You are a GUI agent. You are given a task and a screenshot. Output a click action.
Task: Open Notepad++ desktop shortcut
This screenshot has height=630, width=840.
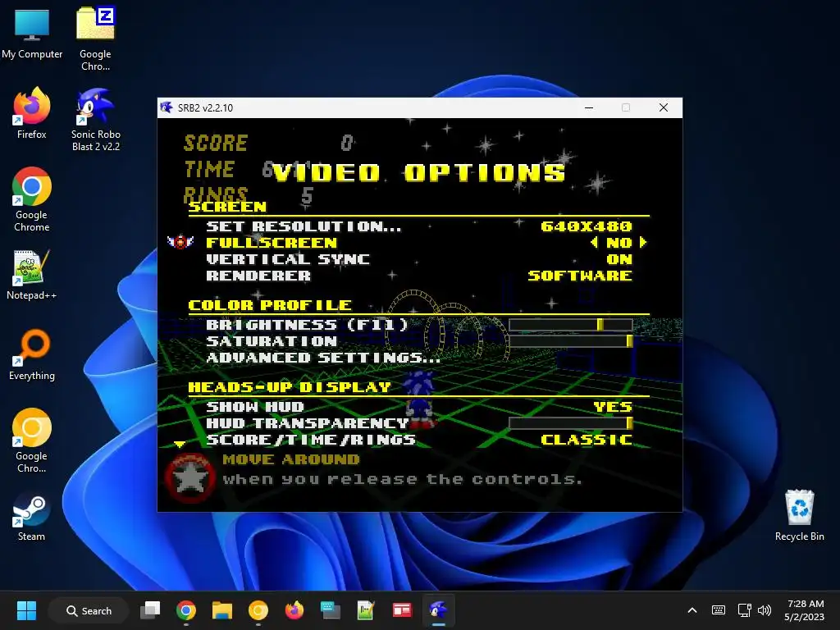32,274
